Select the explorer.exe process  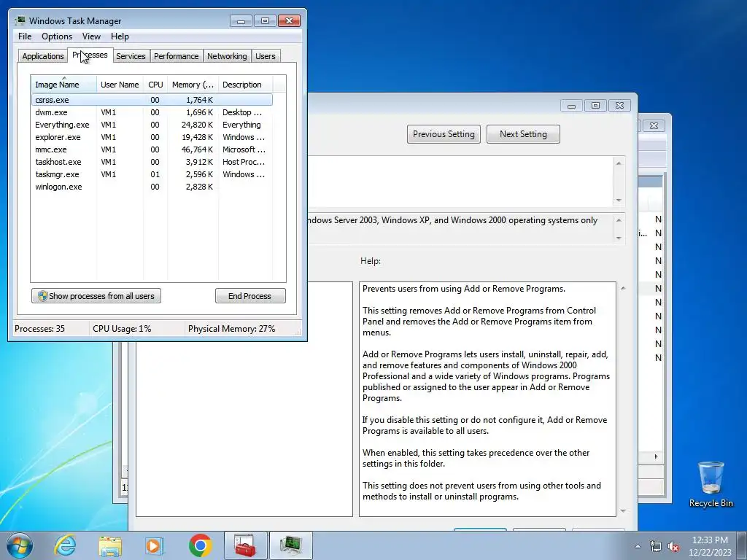click(152, 137)
